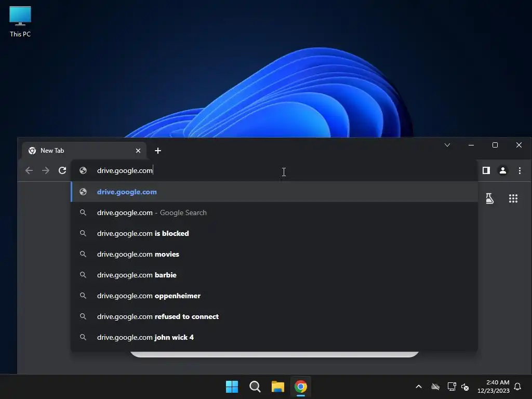Select the New Tab tab
This screenshot has width=532, height=399.
(84, 151)
